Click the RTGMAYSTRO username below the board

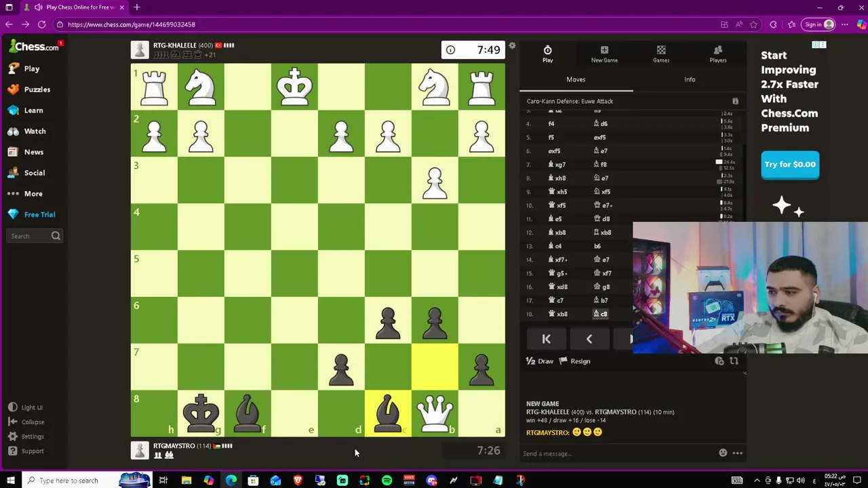pos(174,446)
